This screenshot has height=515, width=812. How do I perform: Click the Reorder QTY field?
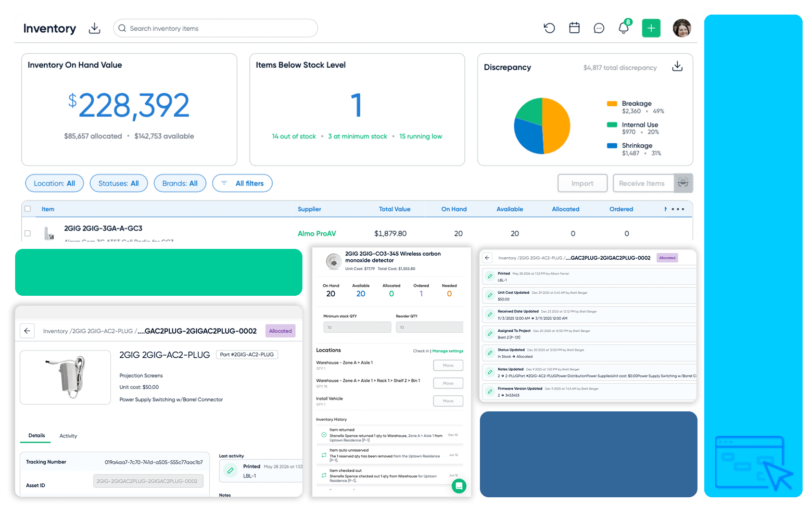[x=429, y=327]
